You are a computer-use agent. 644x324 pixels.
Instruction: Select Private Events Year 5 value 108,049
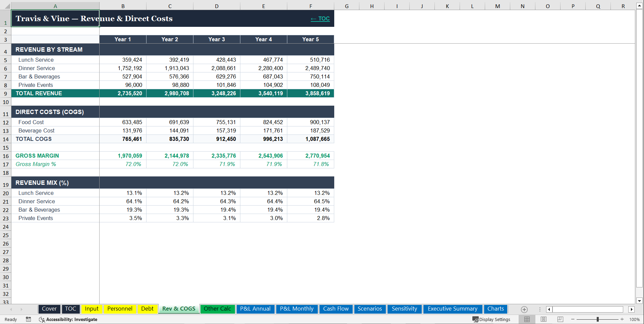pyautogui.click(x=310, y=85)
